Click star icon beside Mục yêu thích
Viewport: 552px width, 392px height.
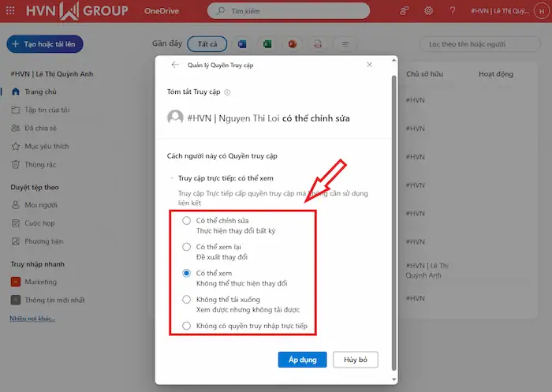point(16,147)
